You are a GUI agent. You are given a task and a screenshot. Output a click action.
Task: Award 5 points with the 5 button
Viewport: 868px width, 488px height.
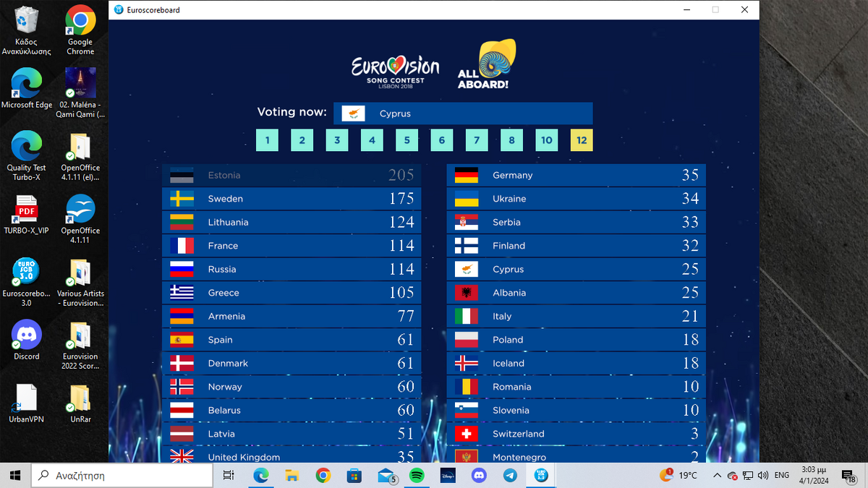point(407,140)
